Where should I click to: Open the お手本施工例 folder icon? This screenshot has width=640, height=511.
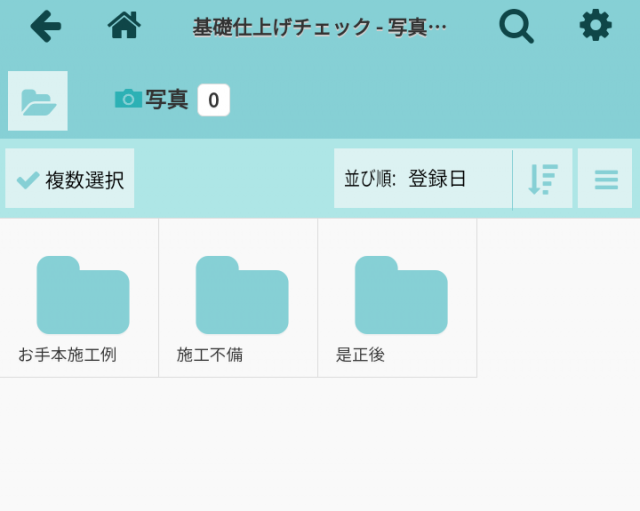[83, 295]
